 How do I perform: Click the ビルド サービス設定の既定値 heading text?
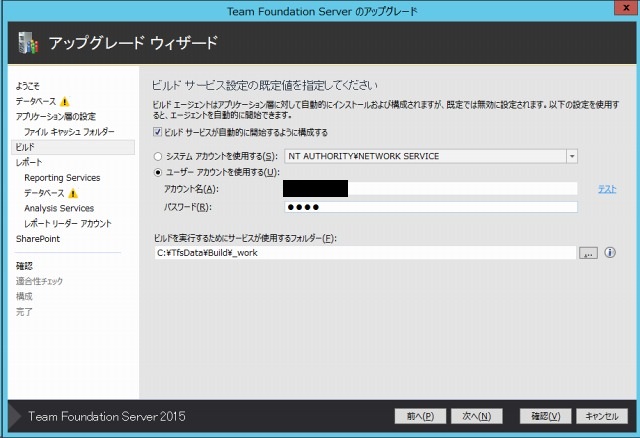(264, 85)
